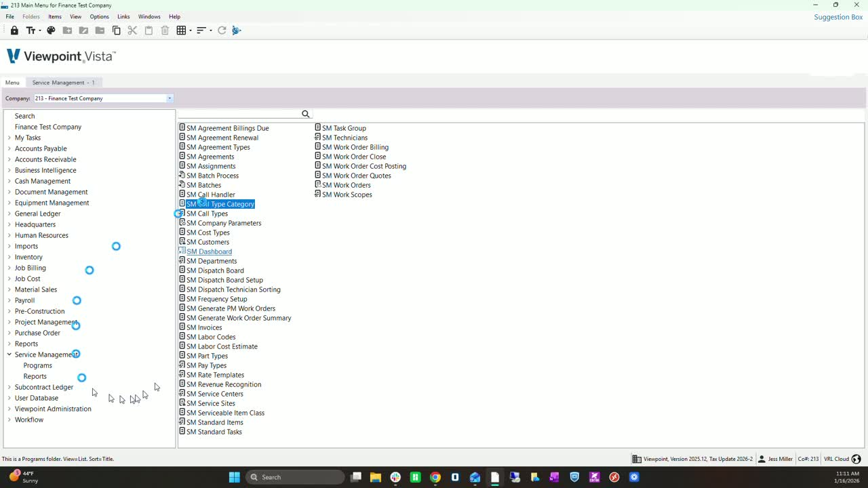The image size is (868, 488).
Task: Open the View menu
Action: click(x=75, y=16)
